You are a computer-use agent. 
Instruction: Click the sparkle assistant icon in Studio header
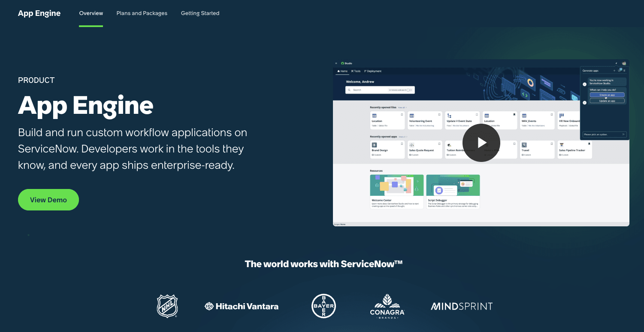pos(616,63)
